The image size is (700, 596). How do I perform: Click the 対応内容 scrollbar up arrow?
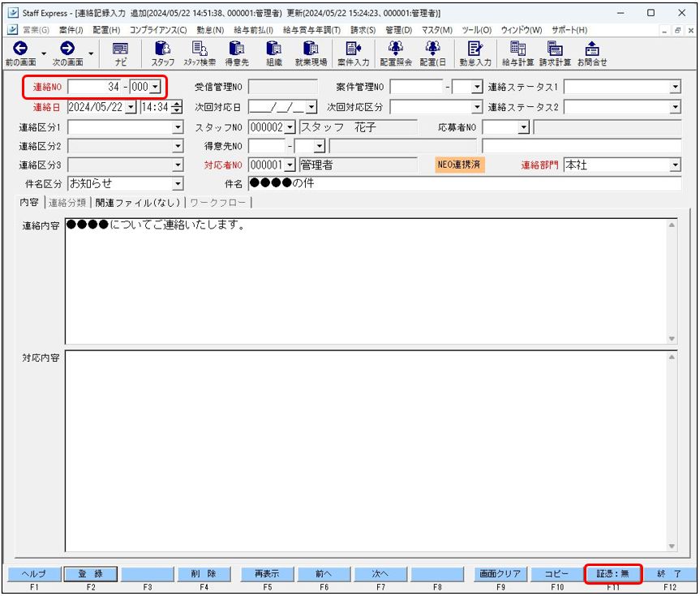[x=672, y=357]
